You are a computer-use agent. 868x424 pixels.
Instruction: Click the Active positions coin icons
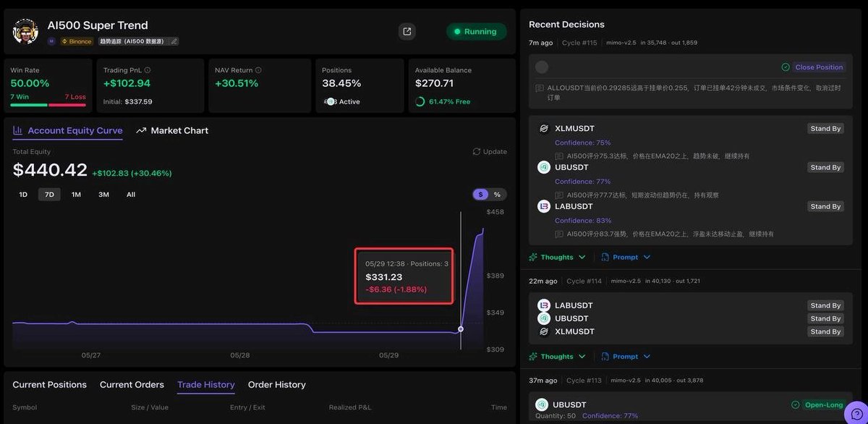[330, 101]
